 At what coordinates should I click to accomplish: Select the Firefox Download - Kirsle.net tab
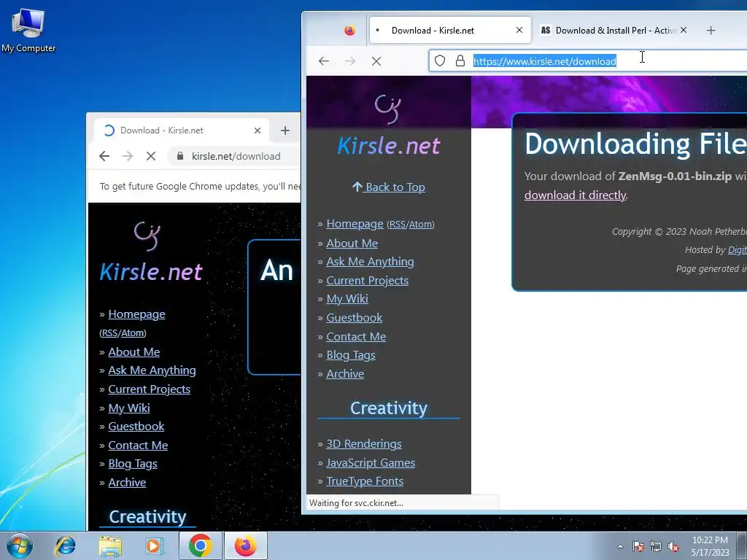(x=449, y=31)
